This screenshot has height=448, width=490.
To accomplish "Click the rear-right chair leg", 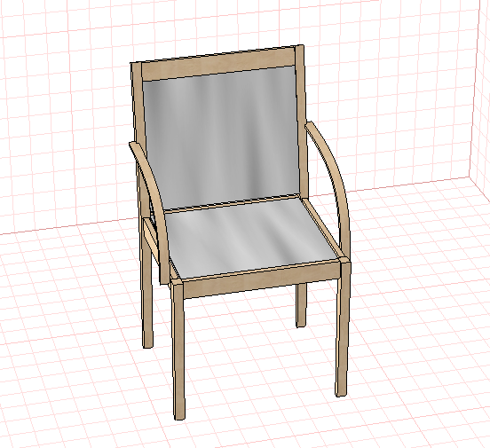I will pos(301,305).
